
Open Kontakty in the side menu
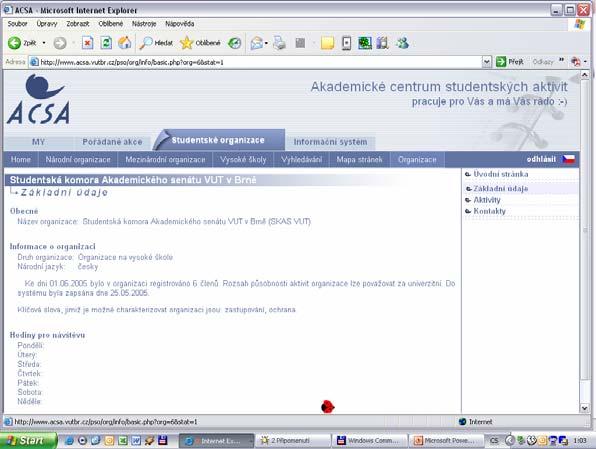tap(489, 211)
